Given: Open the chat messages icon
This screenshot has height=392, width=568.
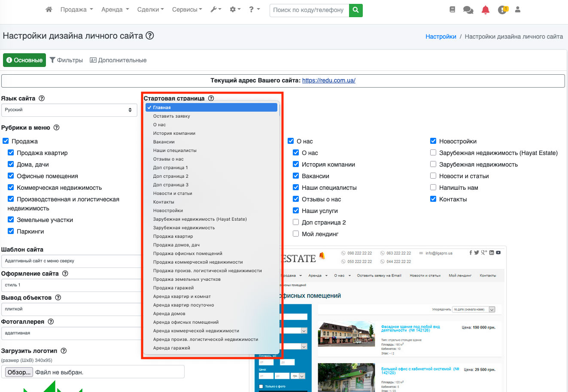Looking at the screenshot, I should pos(468,10).
